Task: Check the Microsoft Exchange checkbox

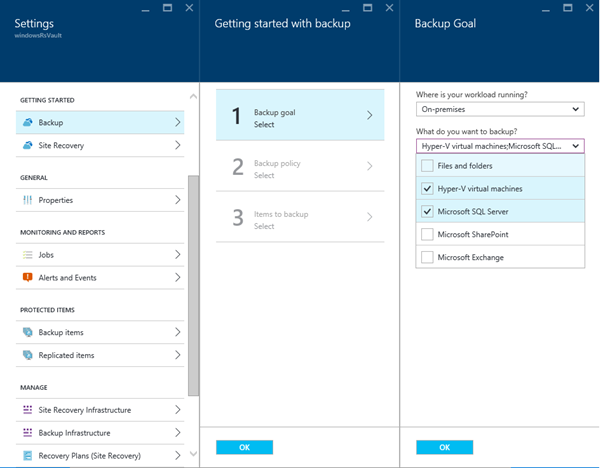Action: (427, 257)
